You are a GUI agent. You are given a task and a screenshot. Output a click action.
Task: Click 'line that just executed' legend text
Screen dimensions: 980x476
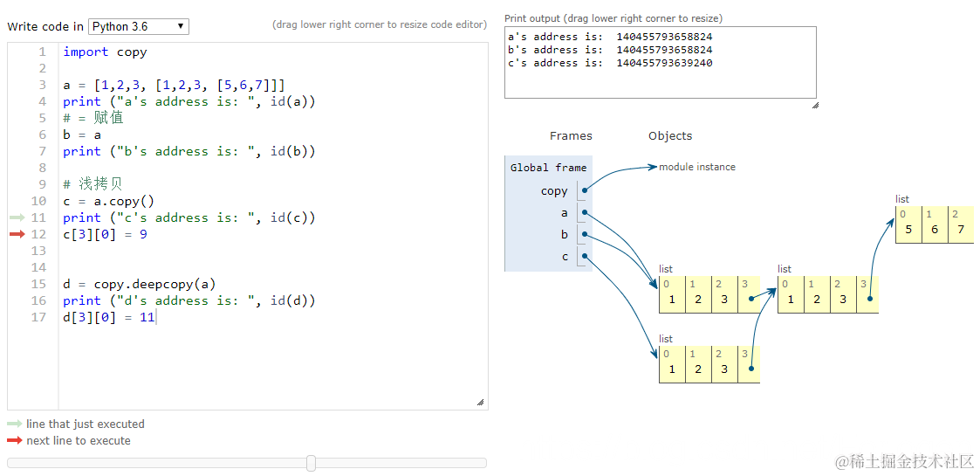point(85,424)
